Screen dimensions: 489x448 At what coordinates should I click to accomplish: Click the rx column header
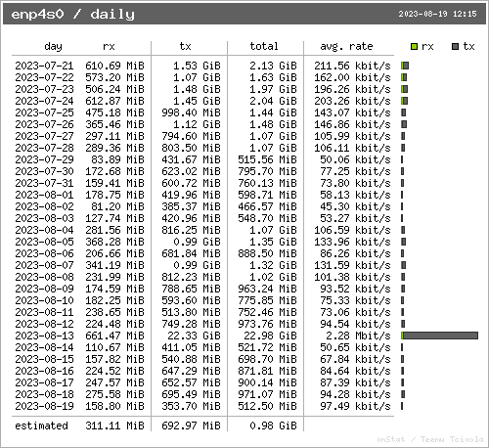pyautogui.click(x=109, y=47)
